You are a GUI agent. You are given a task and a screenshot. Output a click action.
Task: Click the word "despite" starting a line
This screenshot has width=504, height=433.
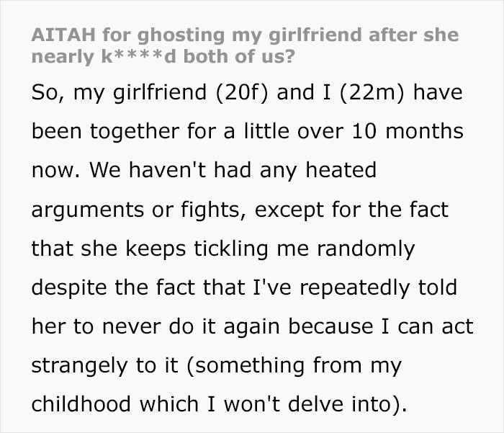pyautogui.click(x=69, y=288)
